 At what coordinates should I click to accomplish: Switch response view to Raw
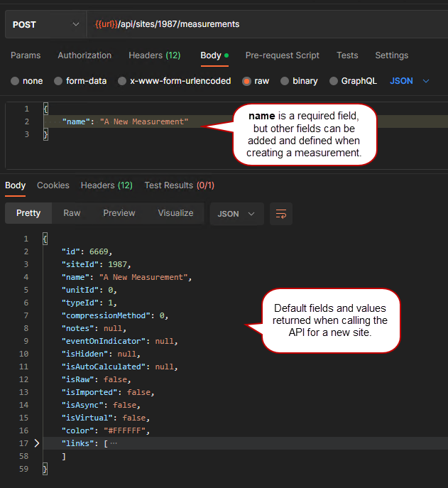coord(72,213)
